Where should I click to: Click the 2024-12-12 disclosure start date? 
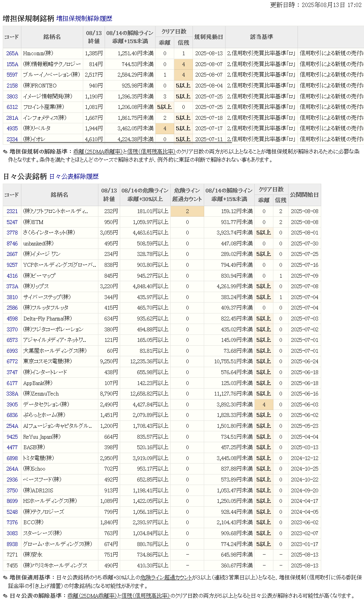click(x=304, y=458)
